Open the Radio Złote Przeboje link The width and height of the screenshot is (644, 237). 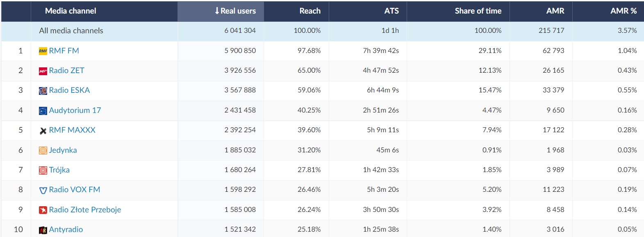[85, 210]
